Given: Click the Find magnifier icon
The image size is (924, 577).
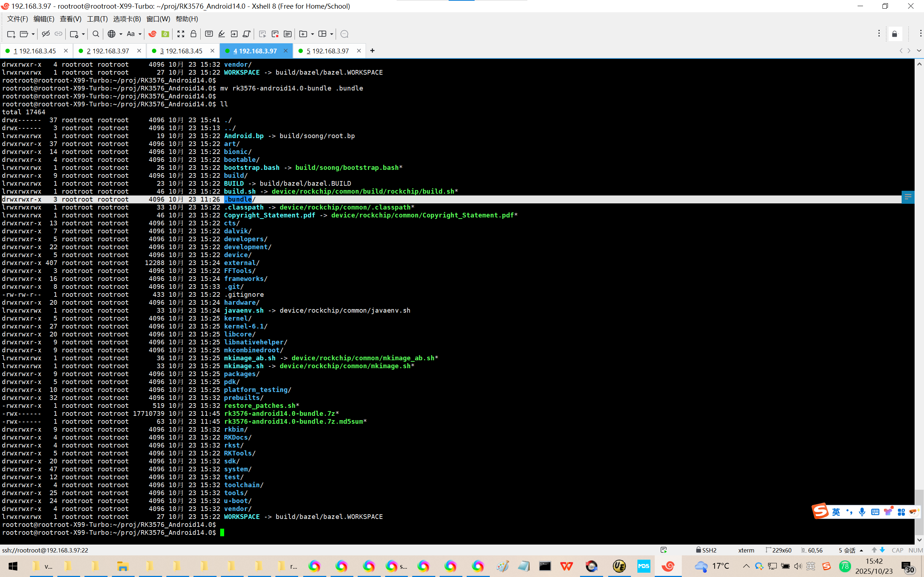Looking at the screenshot, I should (x=96, y=34).
